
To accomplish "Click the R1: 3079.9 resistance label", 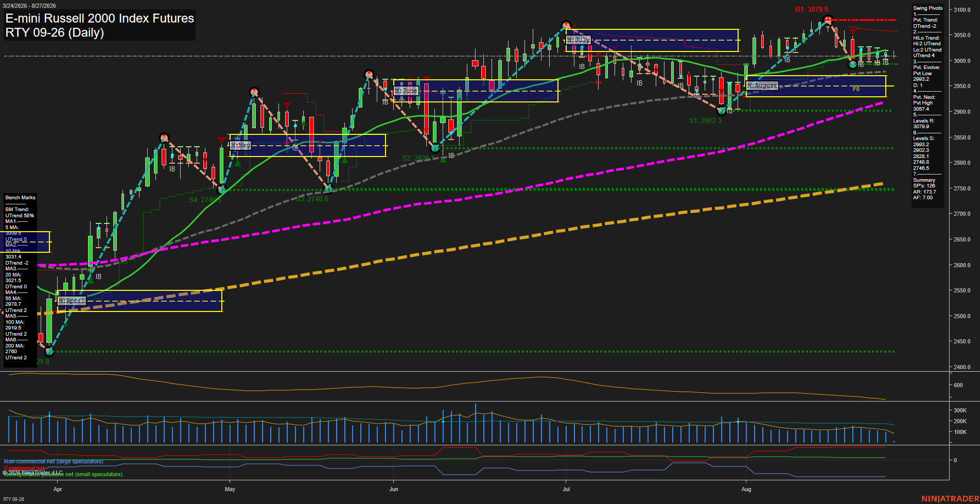I will [812, 9].
